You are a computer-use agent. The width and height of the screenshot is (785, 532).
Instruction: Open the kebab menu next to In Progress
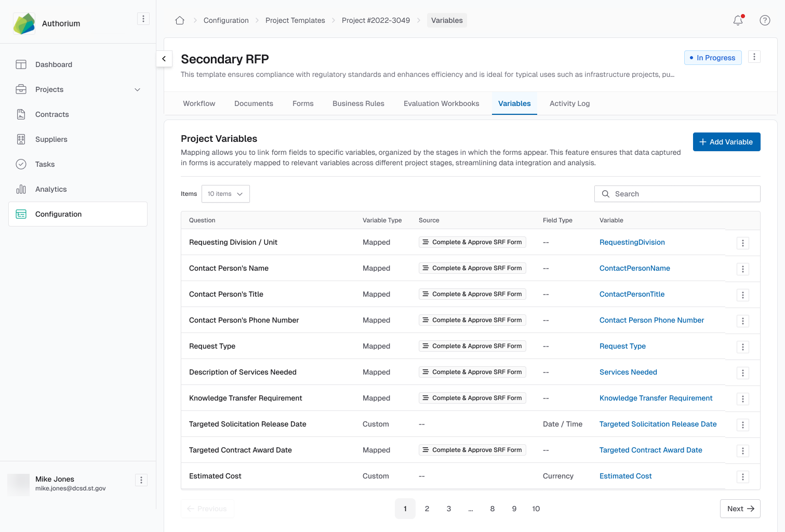754,57
